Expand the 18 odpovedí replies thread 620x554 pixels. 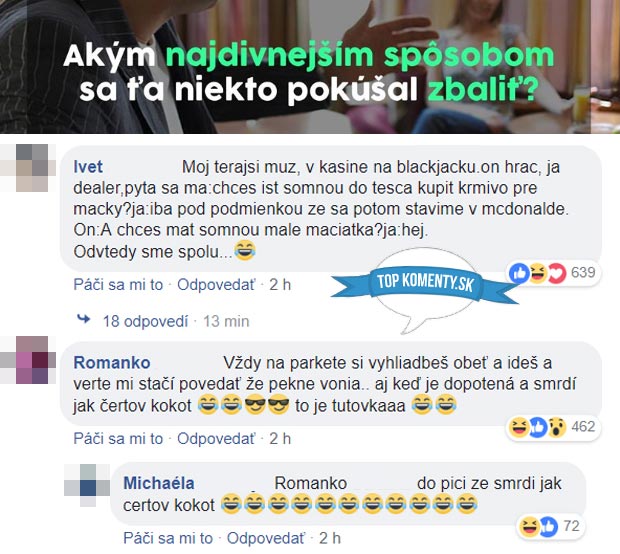(x=146, y=321)
